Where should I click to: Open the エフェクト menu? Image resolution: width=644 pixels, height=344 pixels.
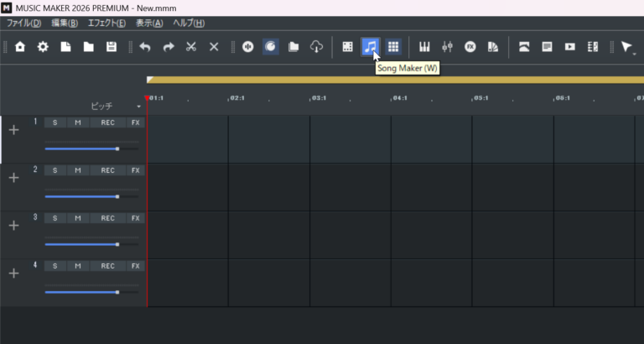tap(106, 23)
